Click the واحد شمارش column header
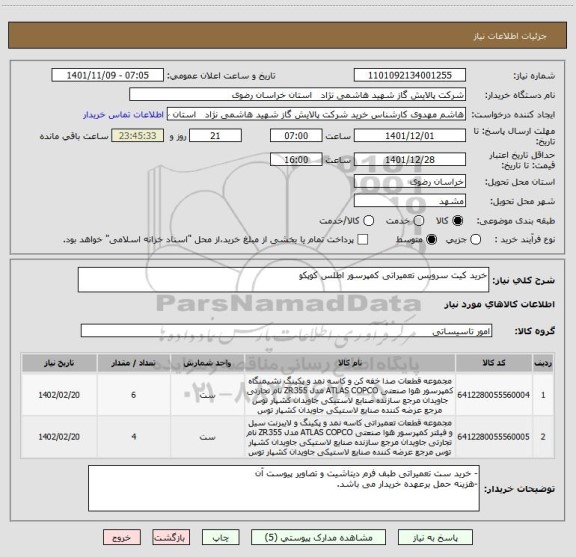The height and width of the screenshot is (557, 576). coord(208,363)
